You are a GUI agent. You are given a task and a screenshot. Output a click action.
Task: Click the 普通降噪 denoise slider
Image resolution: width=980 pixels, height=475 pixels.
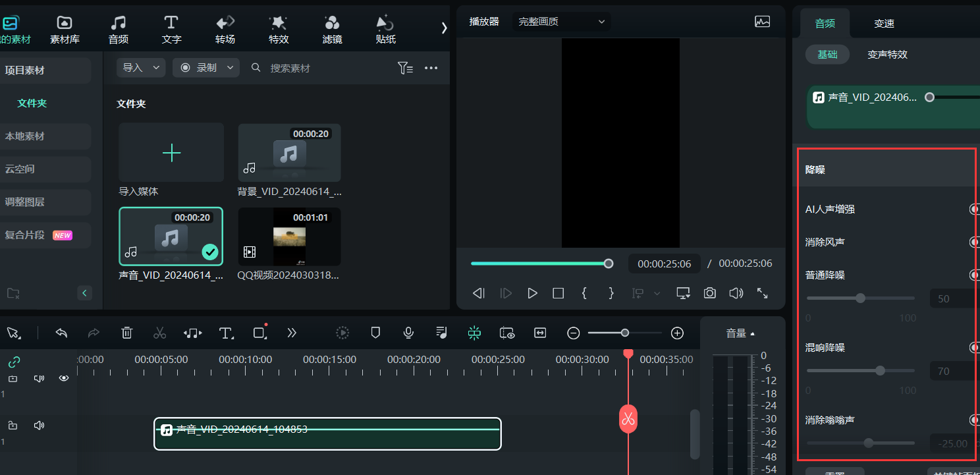(x=860, y=298)
